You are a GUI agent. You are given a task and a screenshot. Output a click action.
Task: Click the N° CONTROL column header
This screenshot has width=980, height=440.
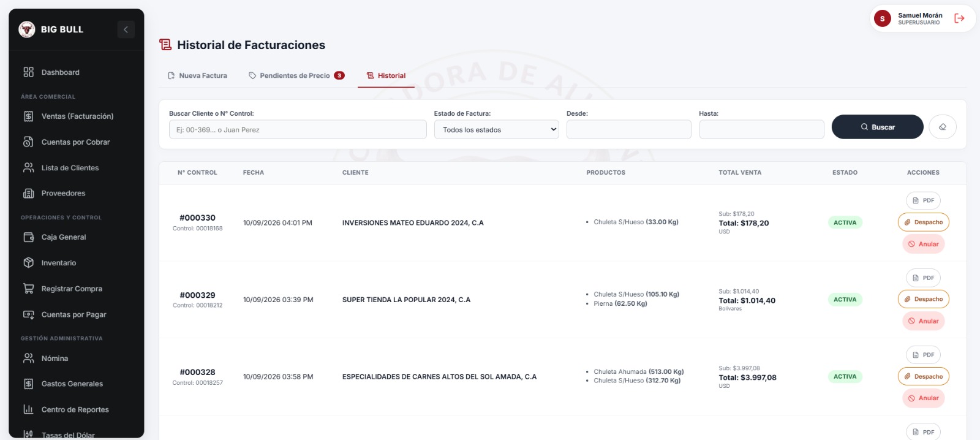197,173
